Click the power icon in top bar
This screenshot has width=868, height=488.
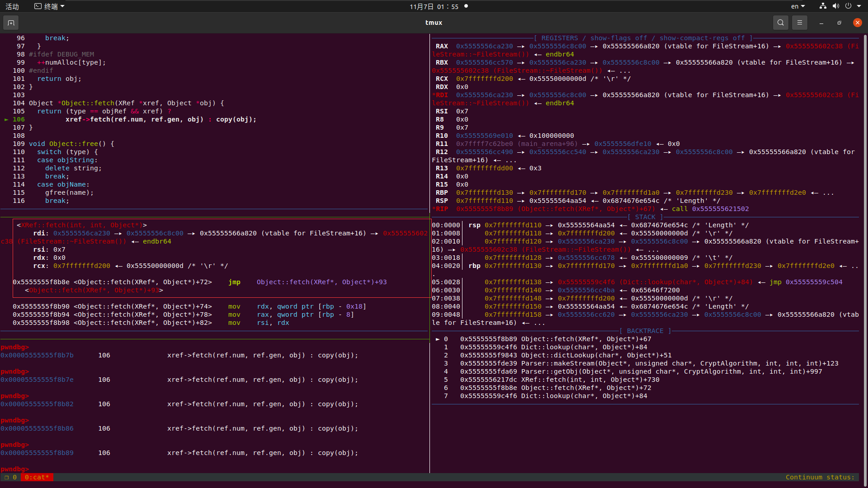[848, 6]
